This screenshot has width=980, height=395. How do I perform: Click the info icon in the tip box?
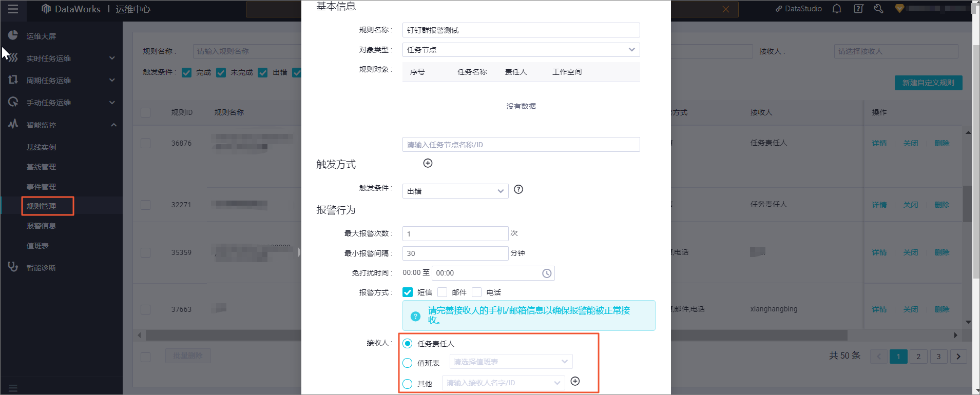[415, 316]
